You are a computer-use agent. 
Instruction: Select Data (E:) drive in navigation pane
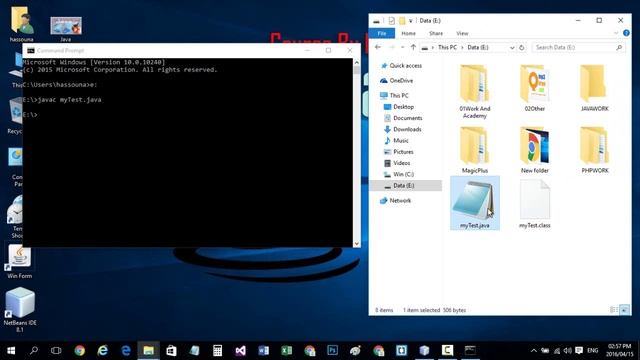[405, 185]
